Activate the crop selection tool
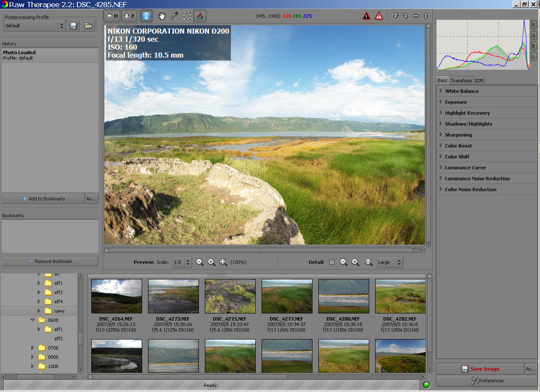Viewport: 540px width, 392px height. (187, 16)
